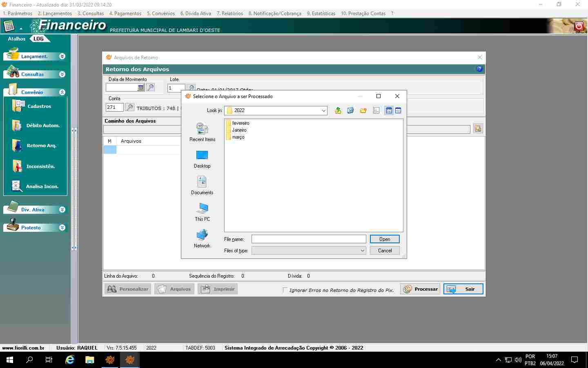Click the Cancel button in file dialog
The width and height of the screenshot is (588, 368).
tap(384, 251)
